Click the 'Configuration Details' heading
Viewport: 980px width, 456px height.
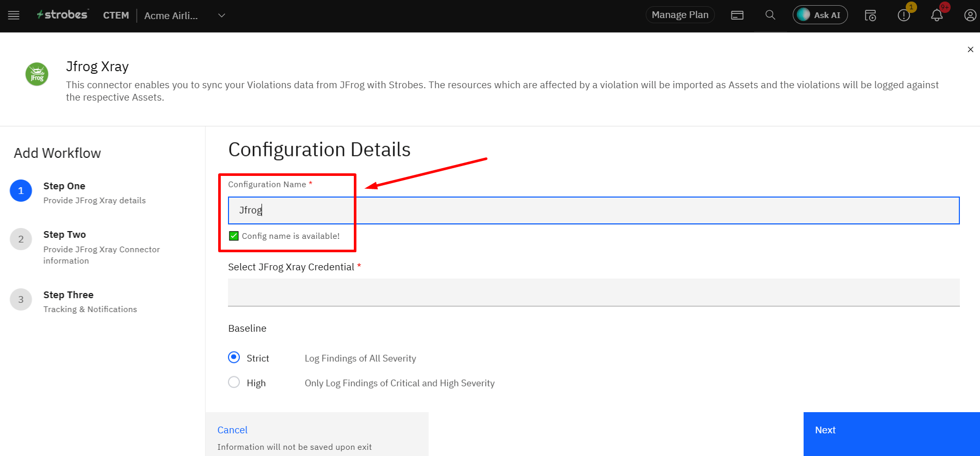click(319, 150)
